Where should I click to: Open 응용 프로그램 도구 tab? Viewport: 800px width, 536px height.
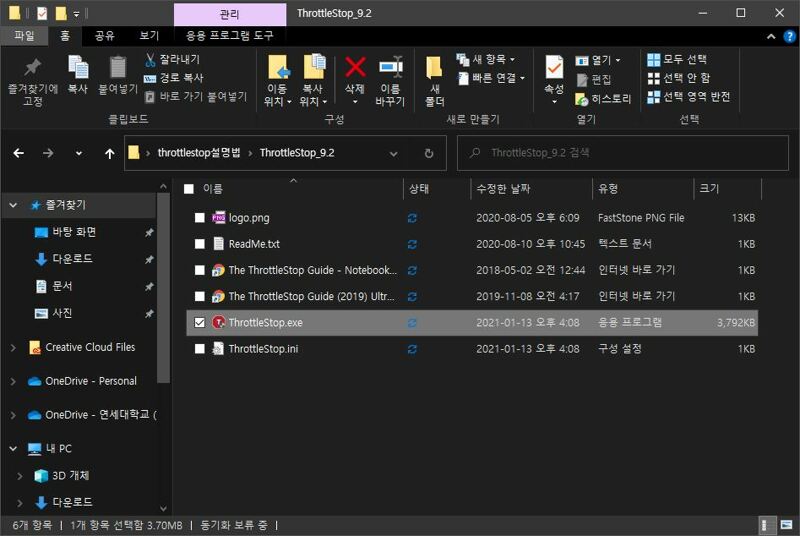229,36
